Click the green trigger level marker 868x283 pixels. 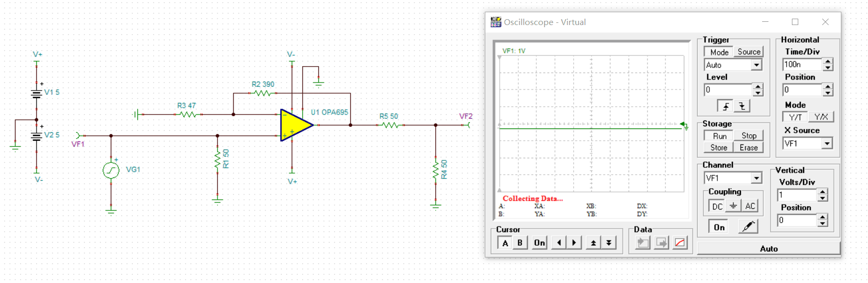[684, 125]
